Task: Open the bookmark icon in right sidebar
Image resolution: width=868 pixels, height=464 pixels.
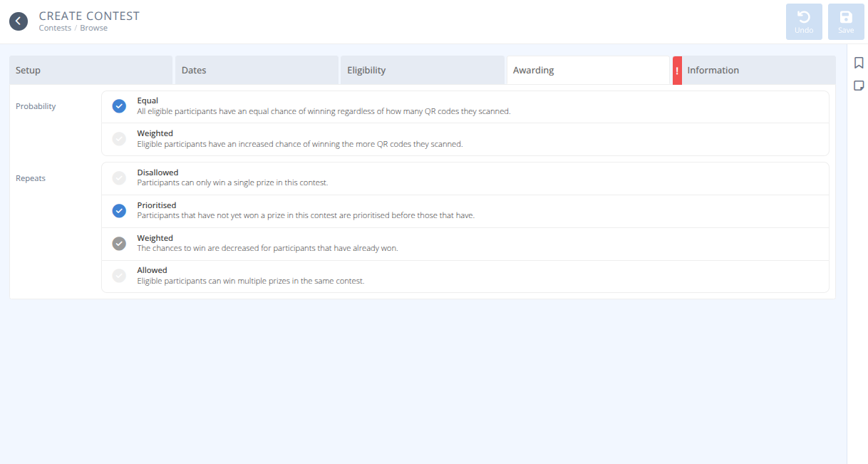Action: pos(859,63)
